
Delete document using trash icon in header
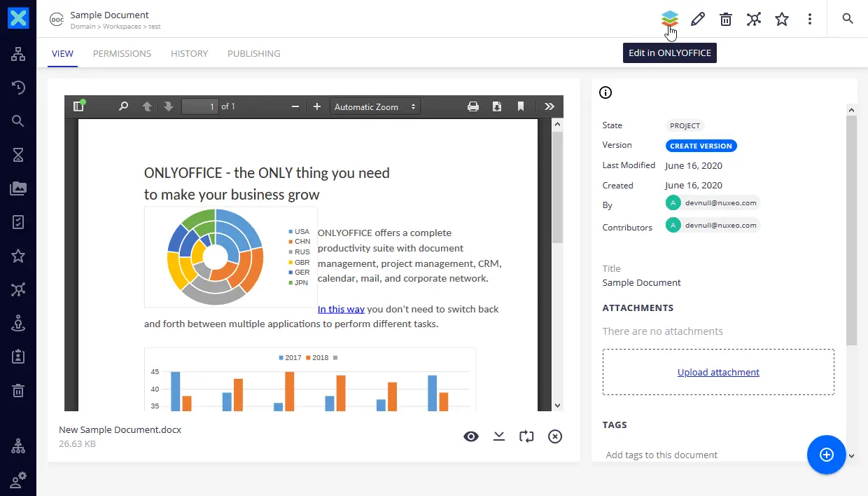click(726, 19)
